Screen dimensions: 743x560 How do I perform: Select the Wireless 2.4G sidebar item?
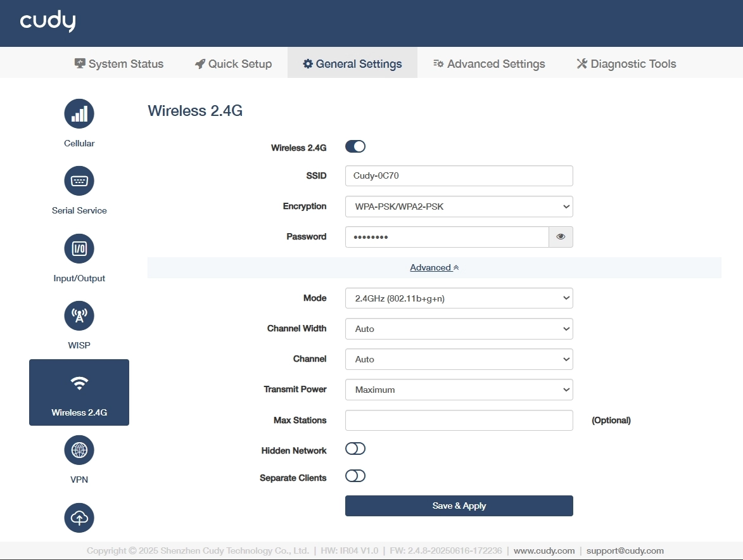pos(79,392)
